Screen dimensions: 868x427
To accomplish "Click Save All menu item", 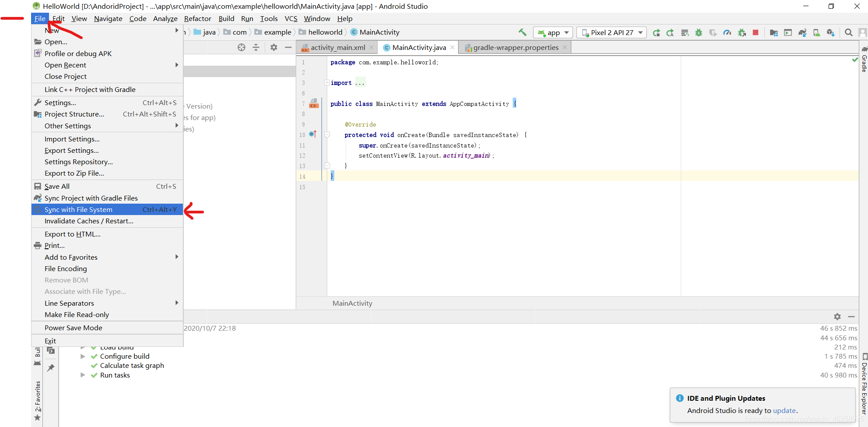I will point(107,187).
